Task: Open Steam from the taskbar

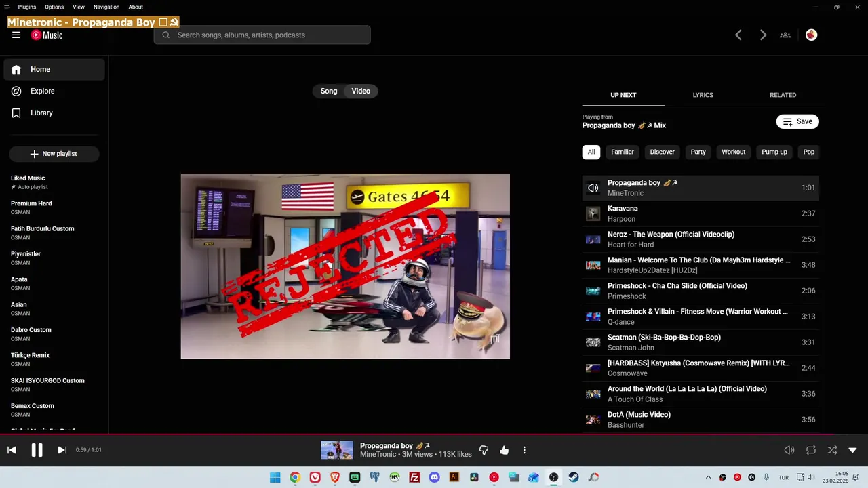Action: point(574,477)
